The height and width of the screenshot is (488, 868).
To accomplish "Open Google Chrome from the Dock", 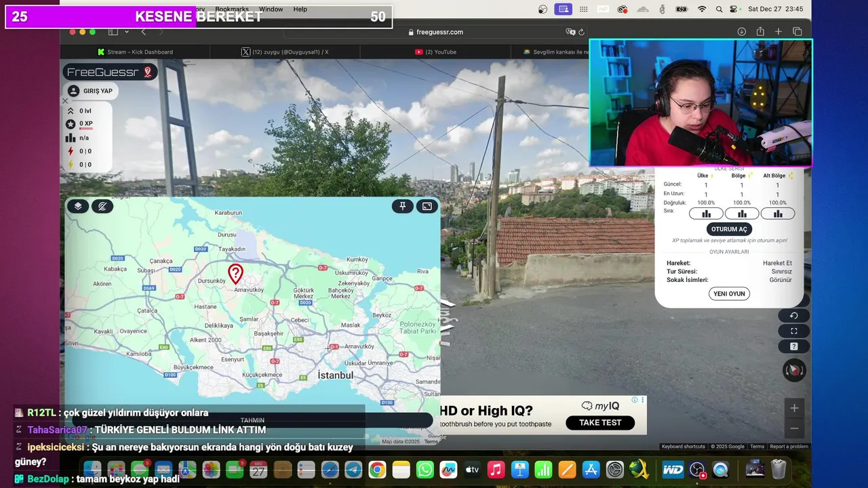I will [x=377, y=469].
